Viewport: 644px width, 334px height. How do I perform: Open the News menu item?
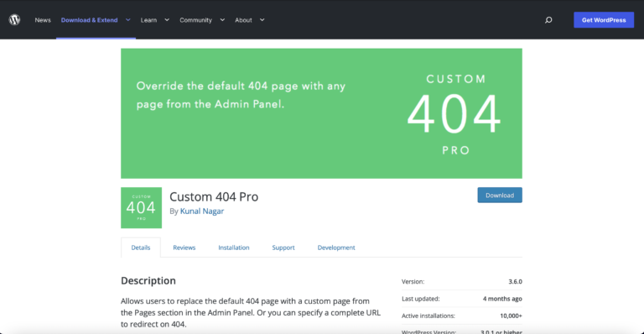pos(43,19)
